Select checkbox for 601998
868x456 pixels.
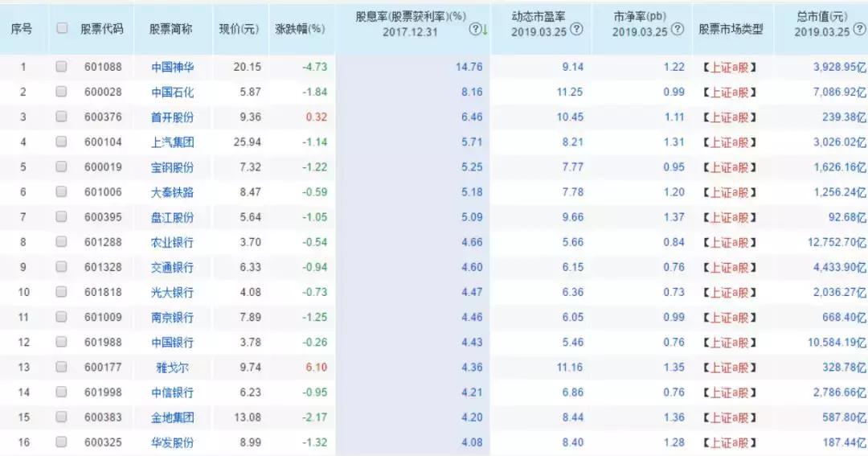[x=61, y=392]
